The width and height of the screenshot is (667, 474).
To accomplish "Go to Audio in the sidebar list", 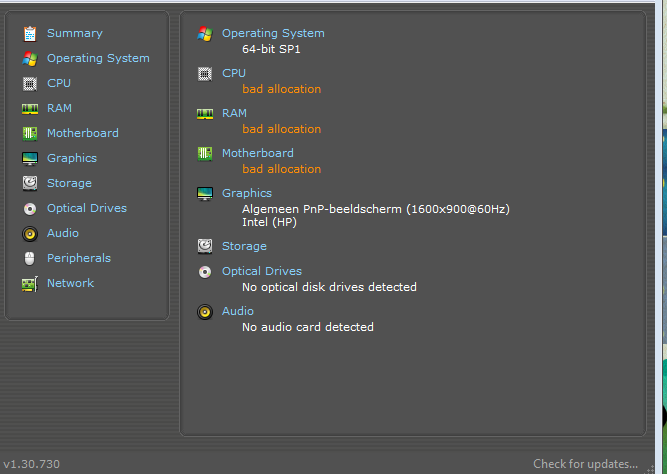I will pyautogui.click(x=63, y=233).
